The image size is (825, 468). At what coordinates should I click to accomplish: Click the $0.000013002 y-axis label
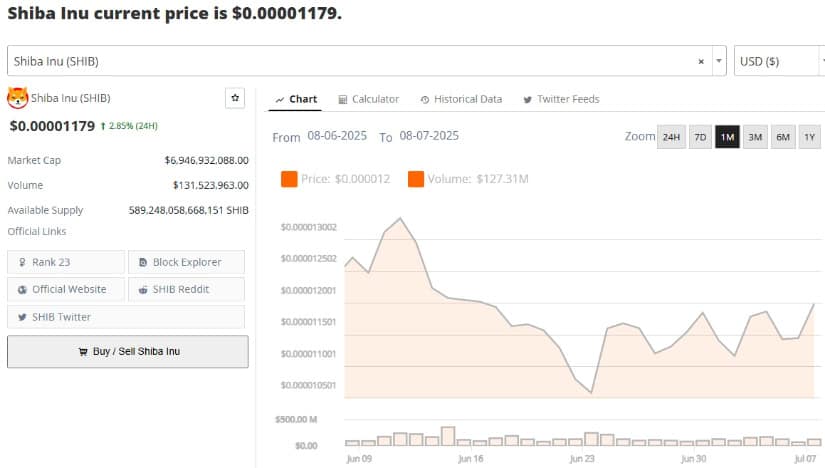pos(308,227)
